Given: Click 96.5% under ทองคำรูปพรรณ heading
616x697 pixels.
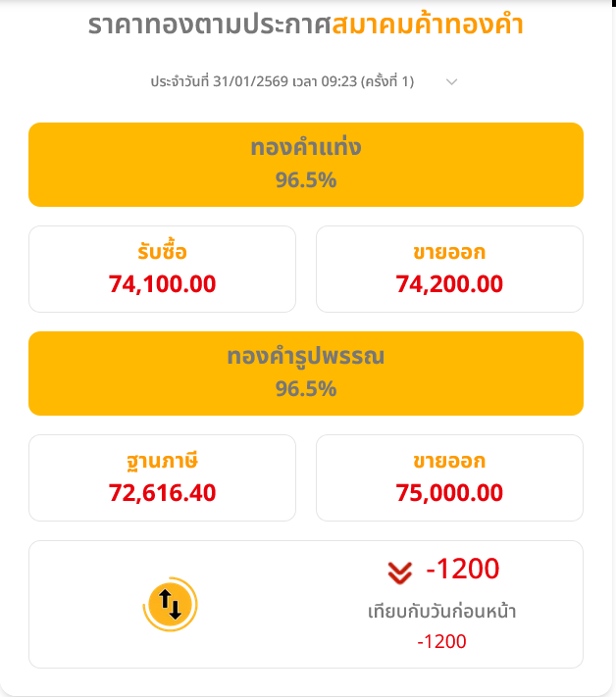Looking at the screenshot, I should click(x=306, y=389).
